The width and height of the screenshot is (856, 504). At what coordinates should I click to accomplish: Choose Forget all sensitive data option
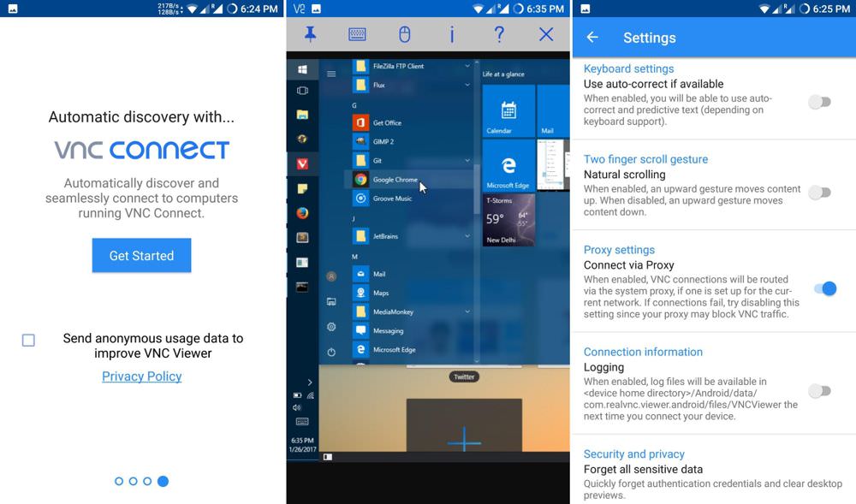[x=643, y=469]
